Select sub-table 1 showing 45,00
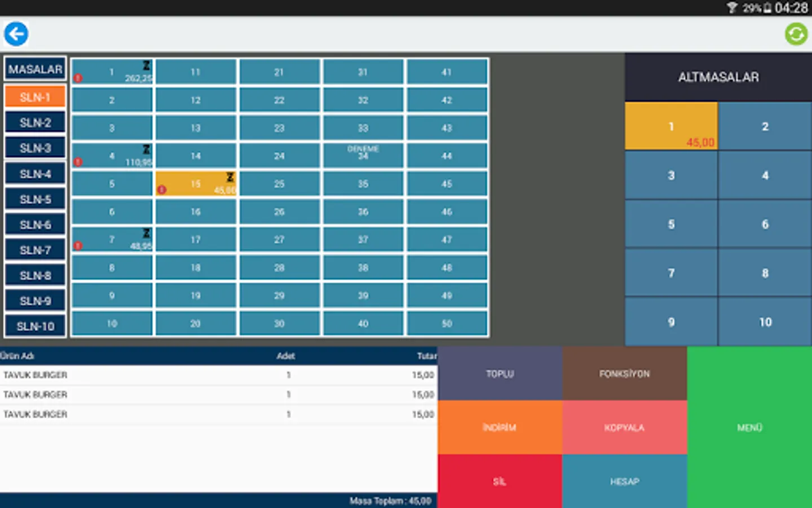Viewport: 812px width, 508px height. tap(671, 126)
